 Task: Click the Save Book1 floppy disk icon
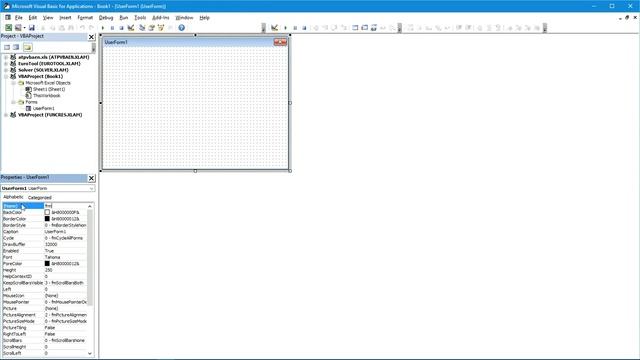(31, 28)
